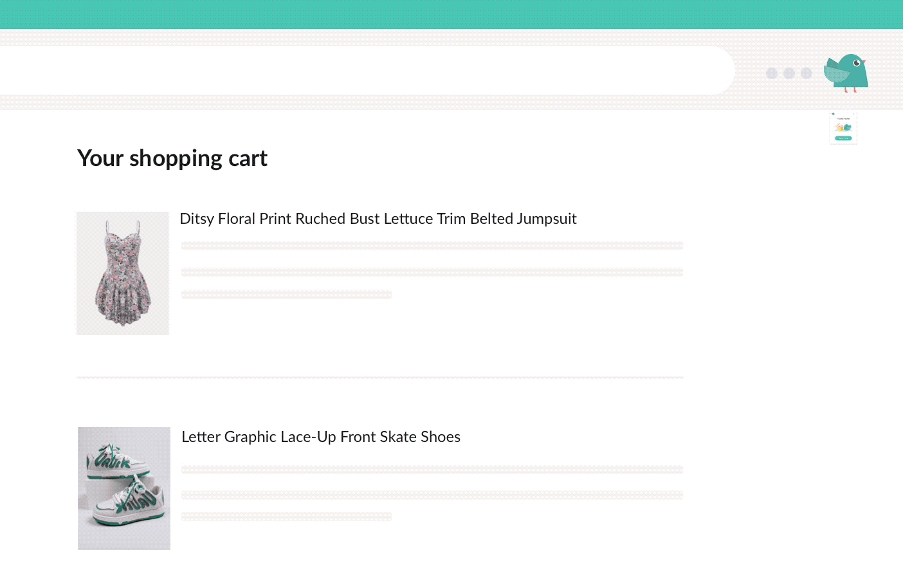Select the "Your shopping cart" heading
Screen dimensions: 903x588
click(x=172, y=158)
